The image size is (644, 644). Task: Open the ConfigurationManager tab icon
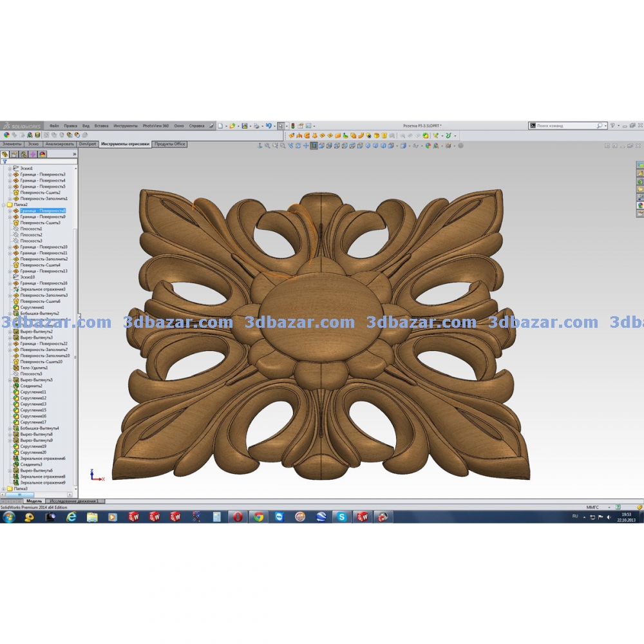click(x=24, y=154)
